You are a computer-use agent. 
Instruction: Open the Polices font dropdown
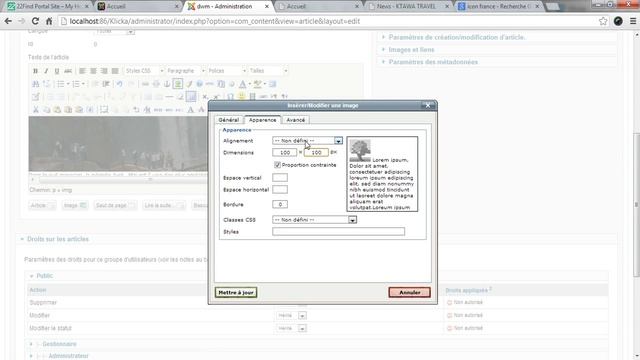pos(226,71)
